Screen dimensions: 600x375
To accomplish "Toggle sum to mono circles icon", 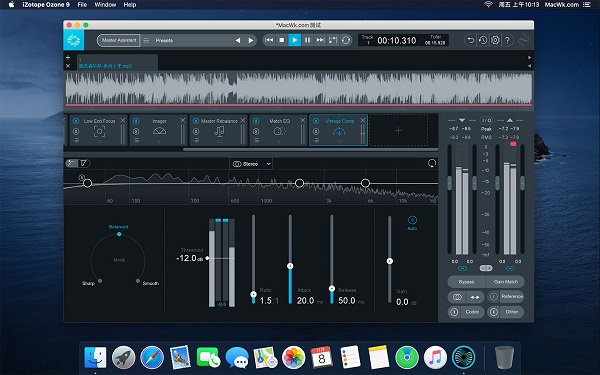I will pyautogui.click(x=457, y=297).
